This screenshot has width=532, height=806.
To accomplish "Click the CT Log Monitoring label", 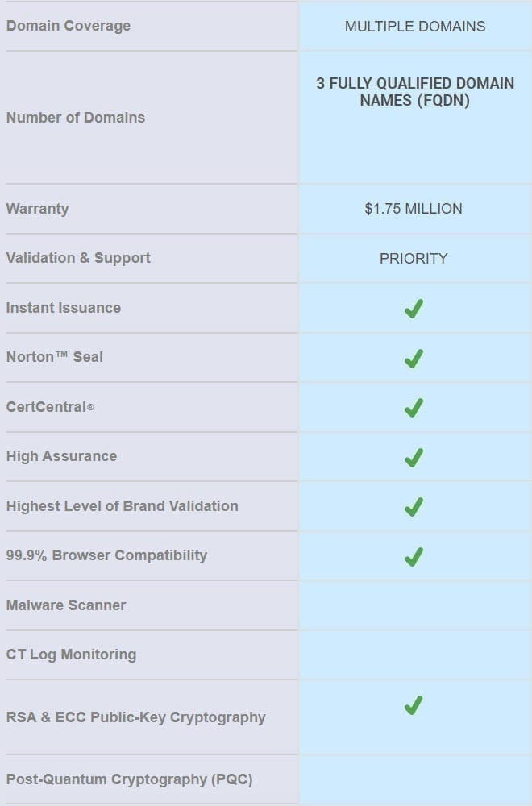I will point(71,654).
